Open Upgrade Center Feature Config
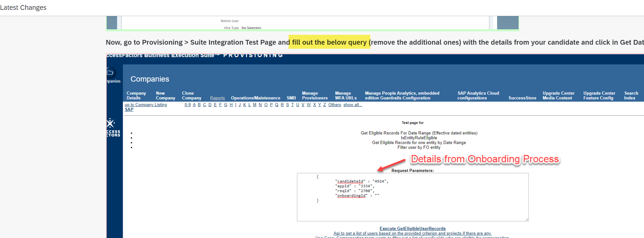 click(x=599, y=95)
